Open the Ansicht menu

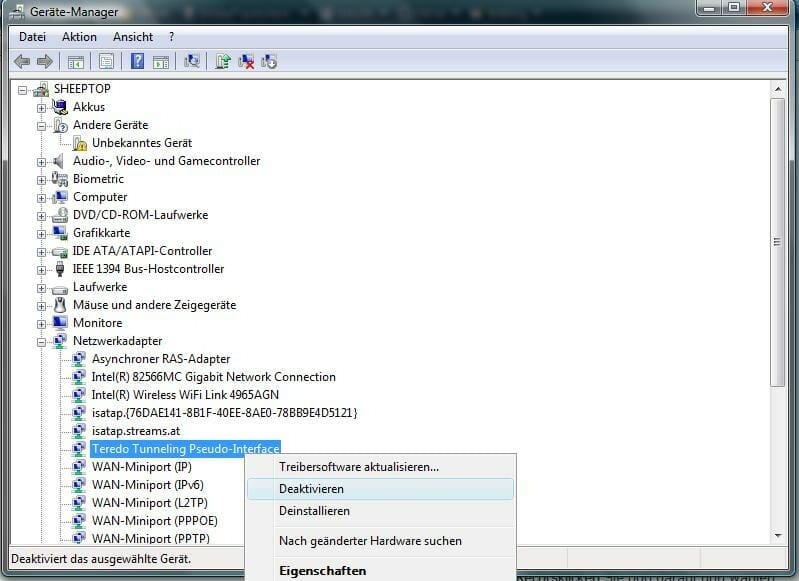click(132, 37)
